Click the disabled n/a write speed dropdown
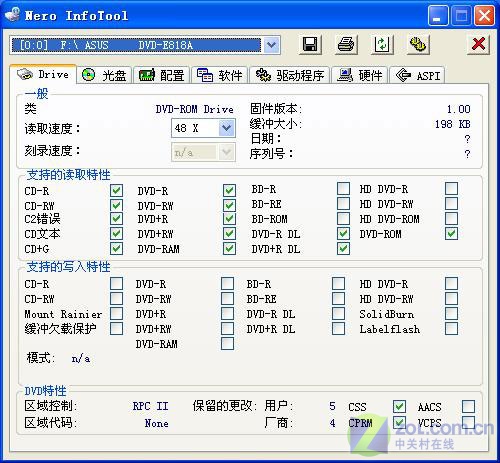This screenshot has height=463, width=500. tap(203, 153)
